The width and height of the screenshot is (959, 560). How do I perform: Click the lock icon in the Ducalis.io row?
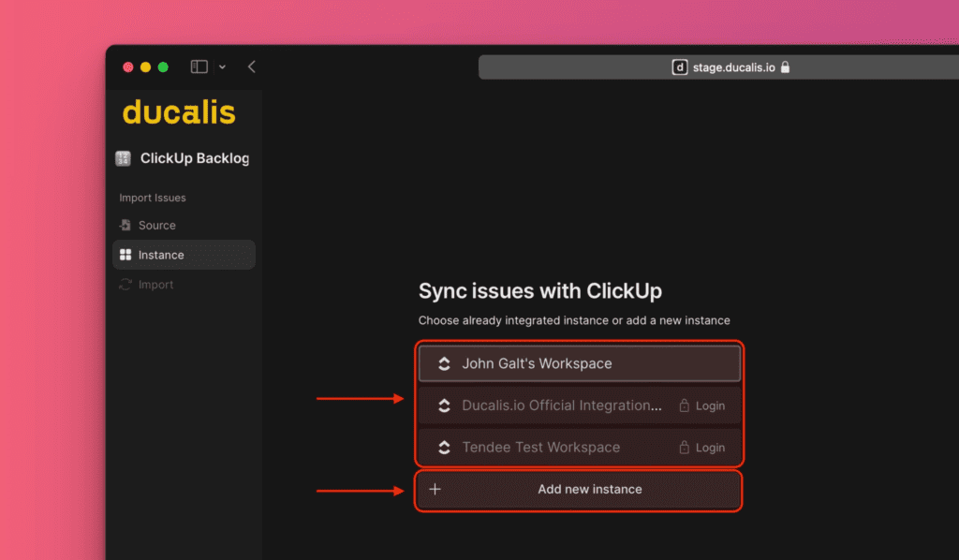click(x=685, y=405)
